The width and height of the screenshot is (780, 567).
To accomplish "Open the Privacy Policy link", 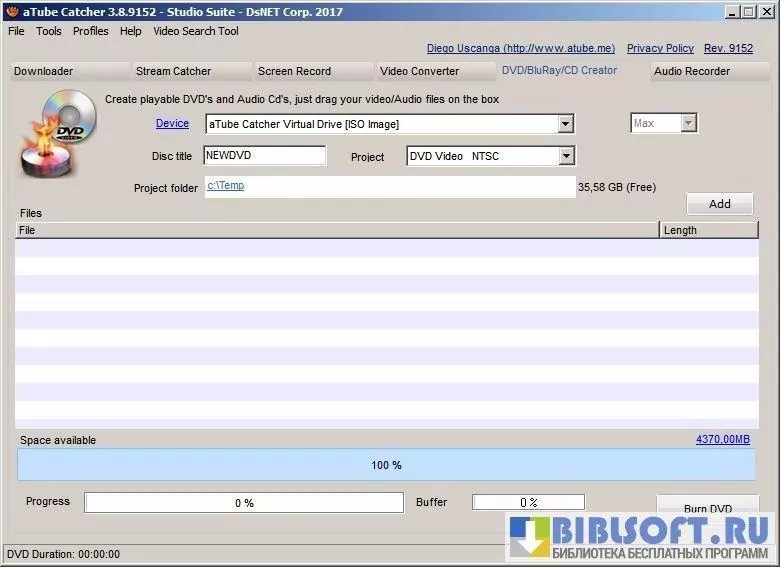I will pyautogui.click(x=660, y=48).
